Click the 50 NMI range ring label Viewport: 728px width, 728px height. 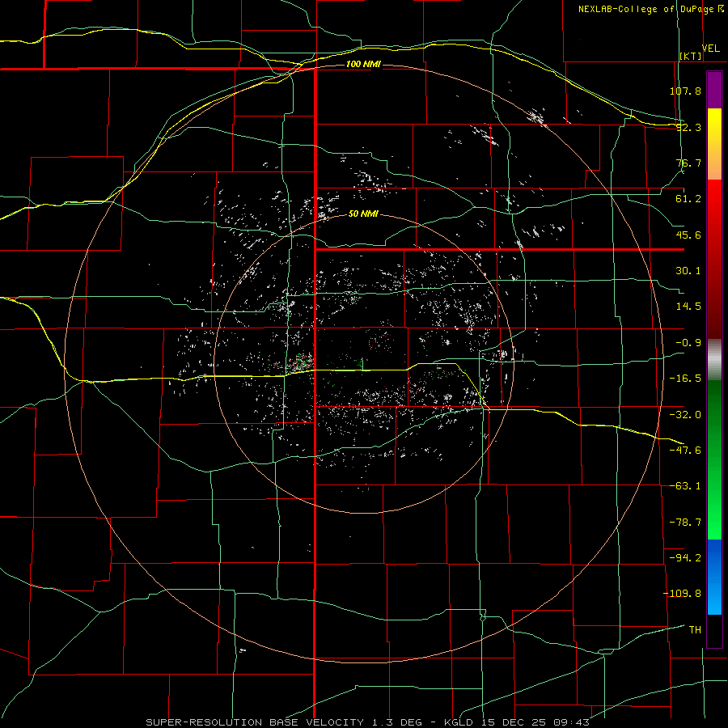[x=363, y=214]
